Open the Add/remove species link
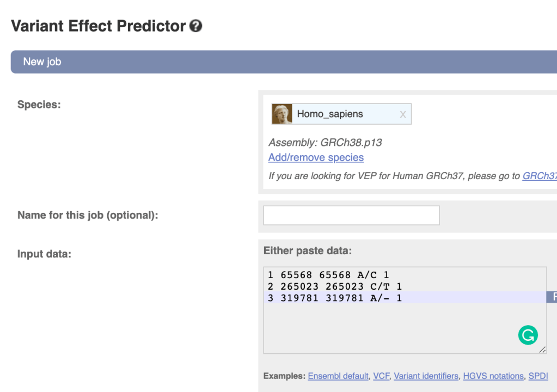 tap(316, 158)
